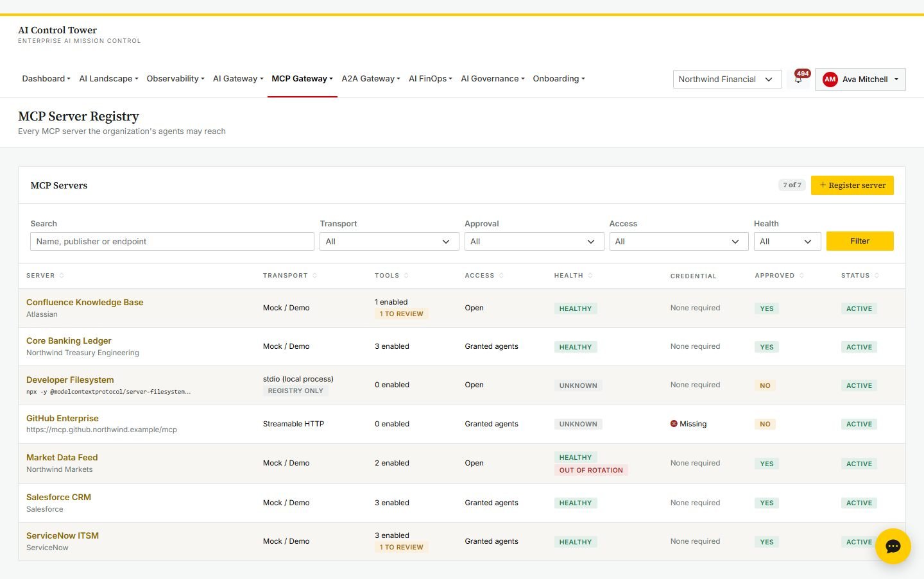Open the AI Landscape menu
The height and width of the screenshot is (579, 924).
(108, 79)
